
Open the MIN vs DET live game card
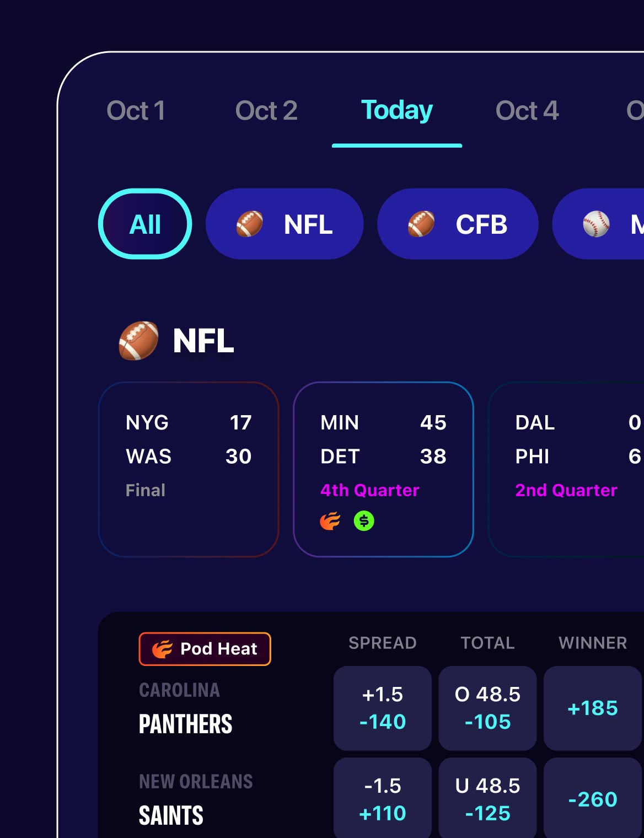(x=384, y=469)
